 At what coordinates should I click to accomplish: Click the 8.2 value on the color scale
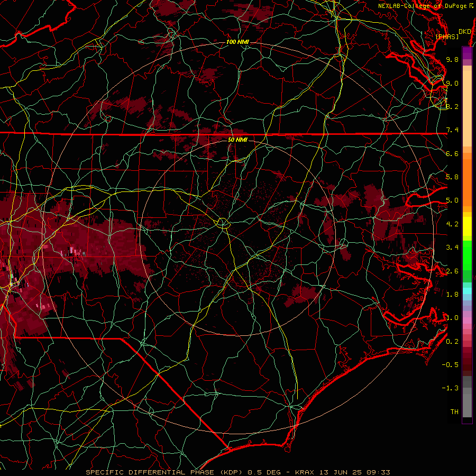click(452, 106)
